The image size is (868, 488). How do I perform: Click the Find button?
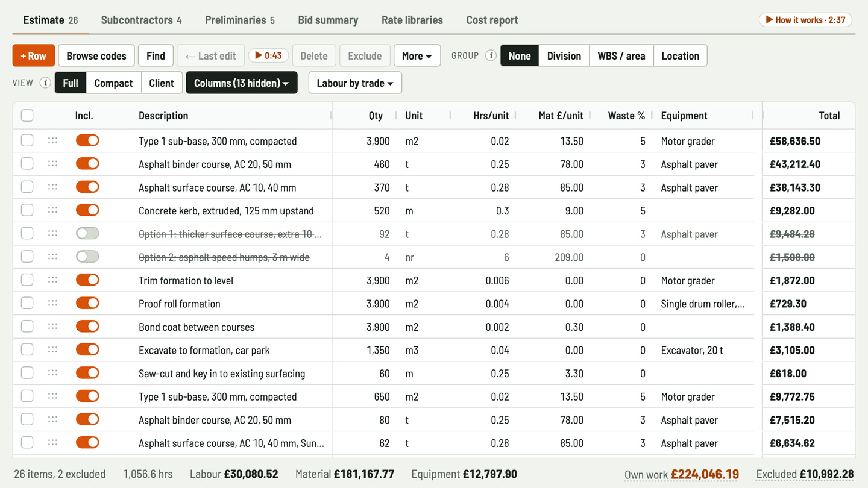(156, 55)
